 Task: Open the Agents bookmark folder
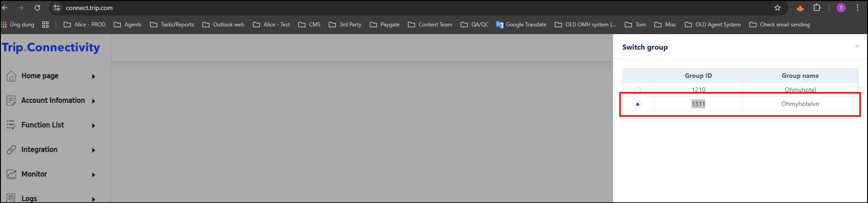[x=128, y=25]
